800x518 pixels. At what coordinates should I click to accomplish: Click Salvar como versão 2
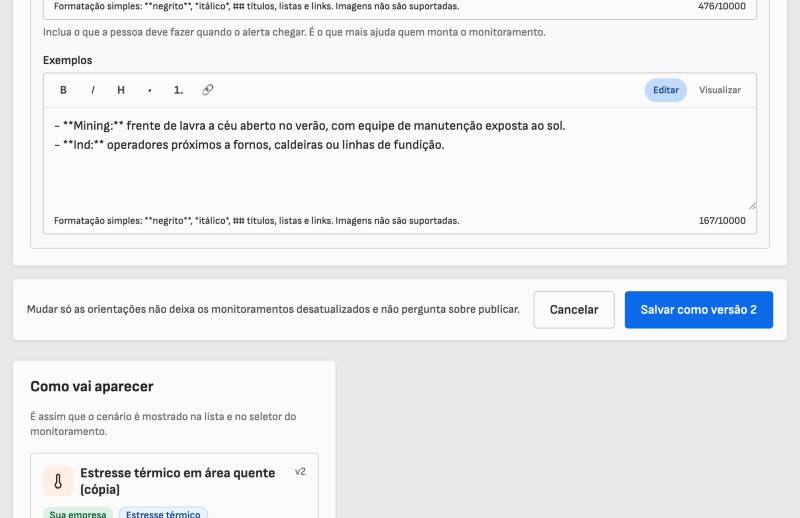click(x=698, y=310)
